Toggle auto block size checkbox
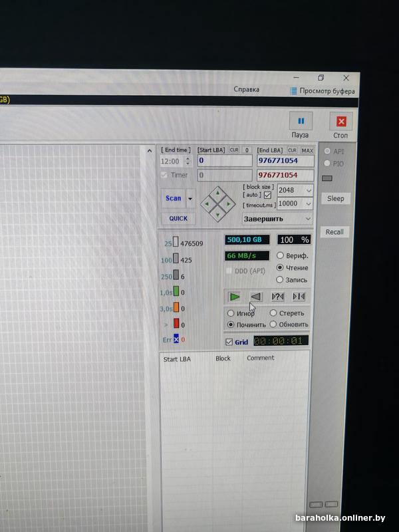Image resolution: width=399 pixels, height=532 pixels. 268,195
